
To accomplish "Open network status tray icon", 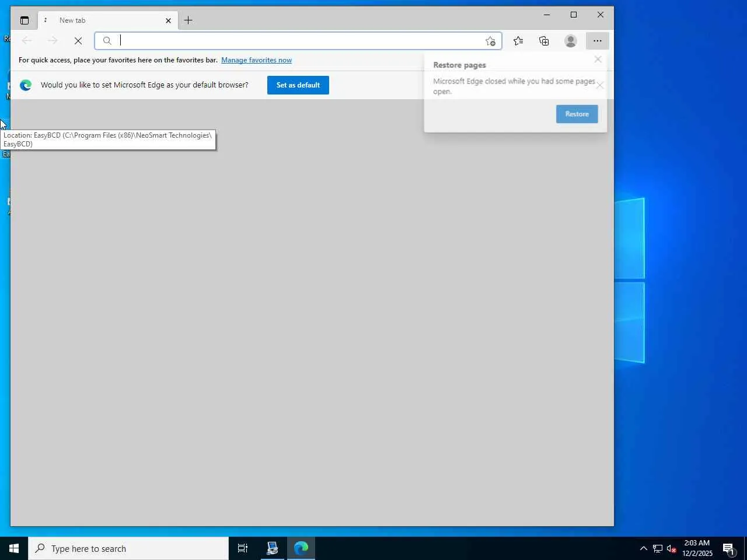I will (x=658, y=548).
